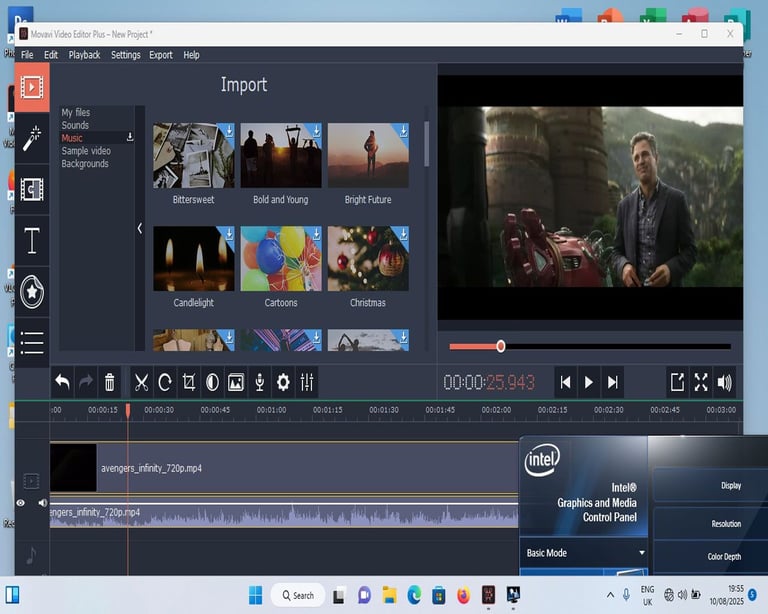This screenshot has height=614, width=768.
Task: Record audio with the microphone icon
Action: 260,382
